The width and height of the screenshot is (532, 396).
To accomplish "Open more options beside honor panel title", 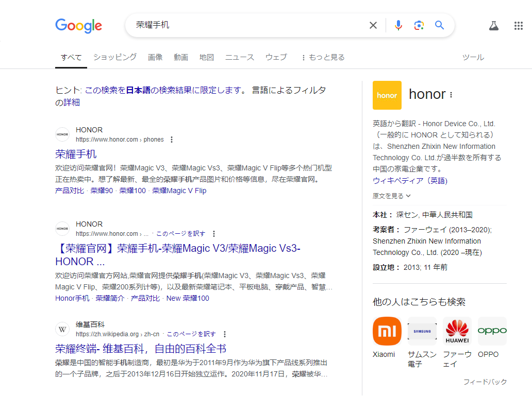I will point(451,95).
